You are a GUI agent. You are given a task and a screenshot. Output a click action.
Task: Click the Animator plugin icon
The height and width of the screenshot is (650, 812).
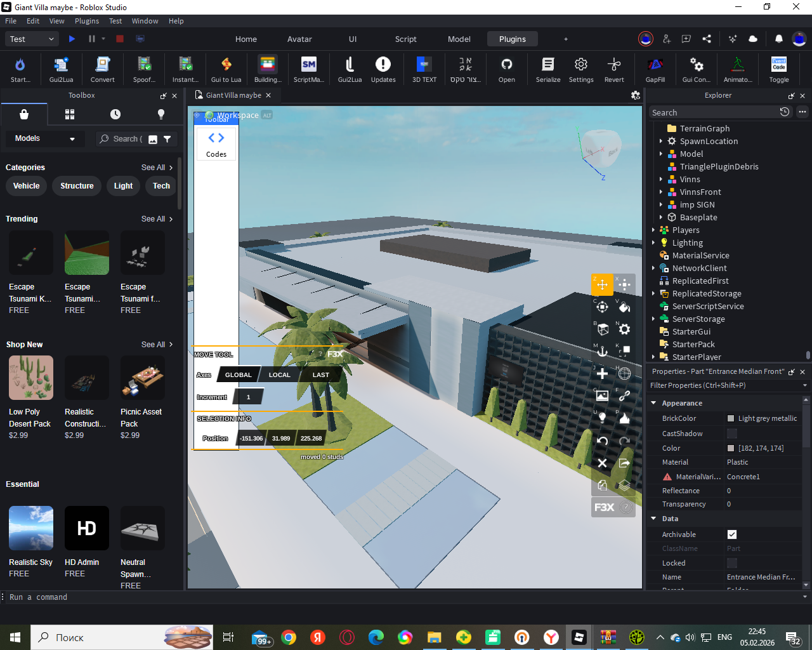coord(738,70)
